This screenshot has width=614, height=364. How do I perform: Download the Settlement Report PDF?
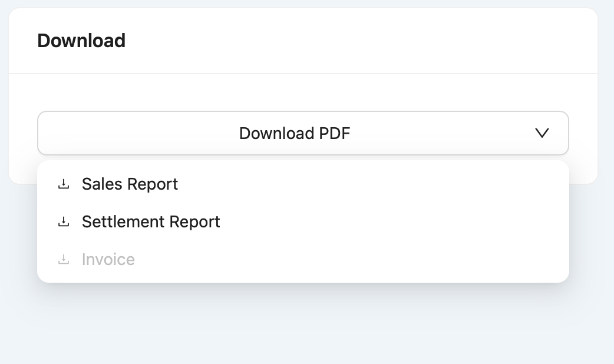(x=151, y=222)
